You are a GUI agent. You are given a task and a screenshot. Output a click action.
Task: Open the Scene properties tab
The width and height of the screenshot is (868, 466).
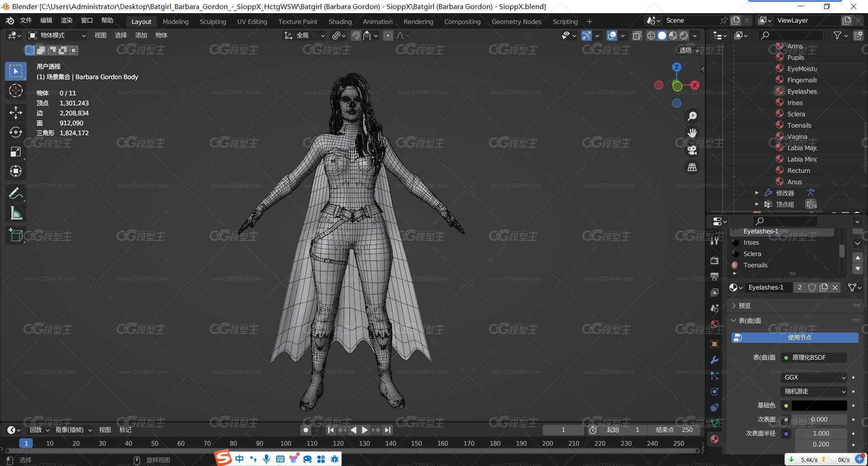[715, 308]
